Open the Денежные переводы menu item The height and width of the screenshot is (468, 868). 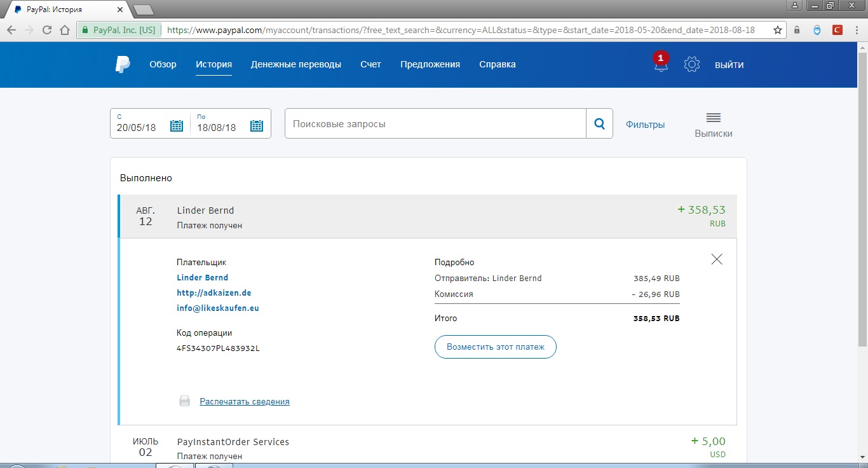tap(295, 64)
